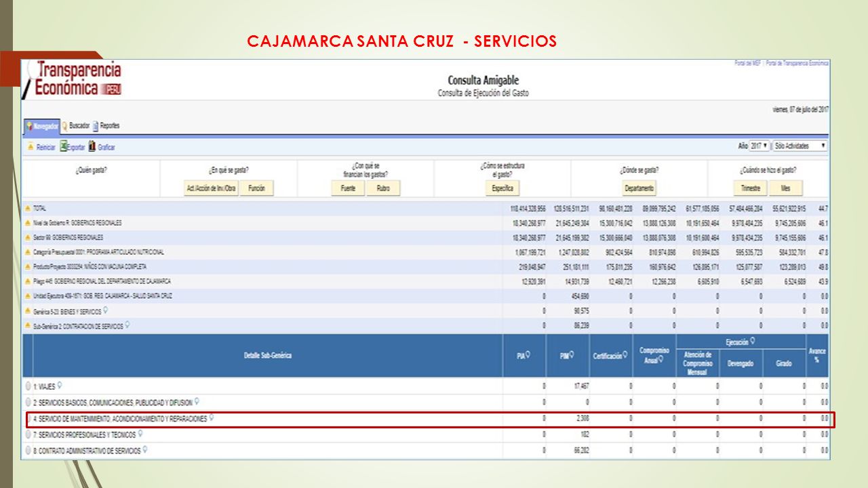The width and height of the screenshot is (868, 488).
Task: Click the Excel export icon
Action: 64,146
